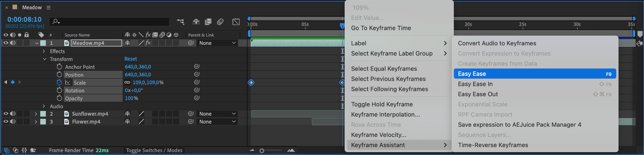Click Toggle Switches / Modes button
644x155 pixels.
(x=154, y=150)
